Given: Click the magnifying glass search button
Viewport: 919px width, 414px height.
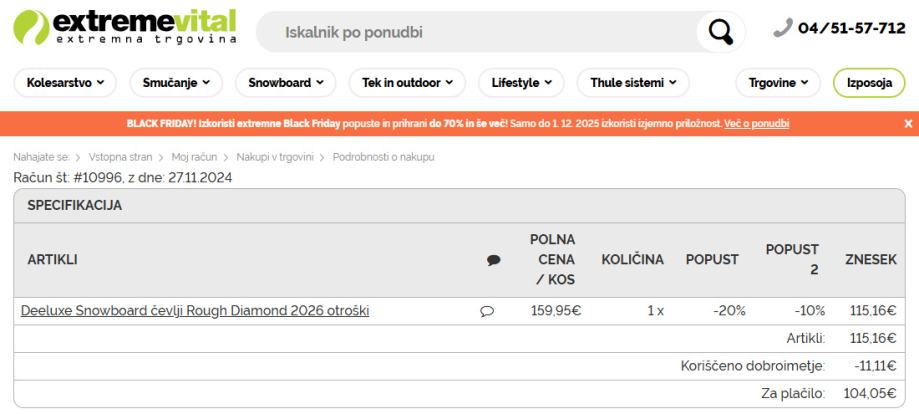Looking at the screenshot, I should coord(720,32).
